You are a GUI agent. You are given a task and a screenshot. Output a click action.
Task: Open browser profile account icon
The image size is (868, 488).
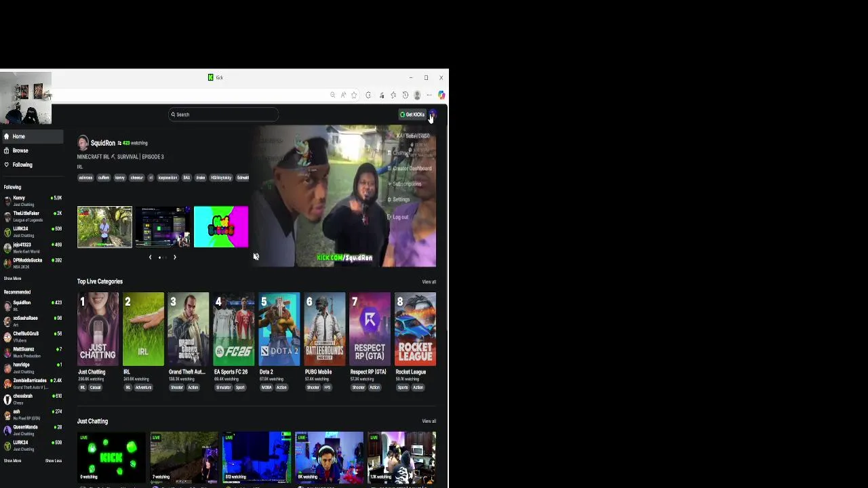coord(417,96)
